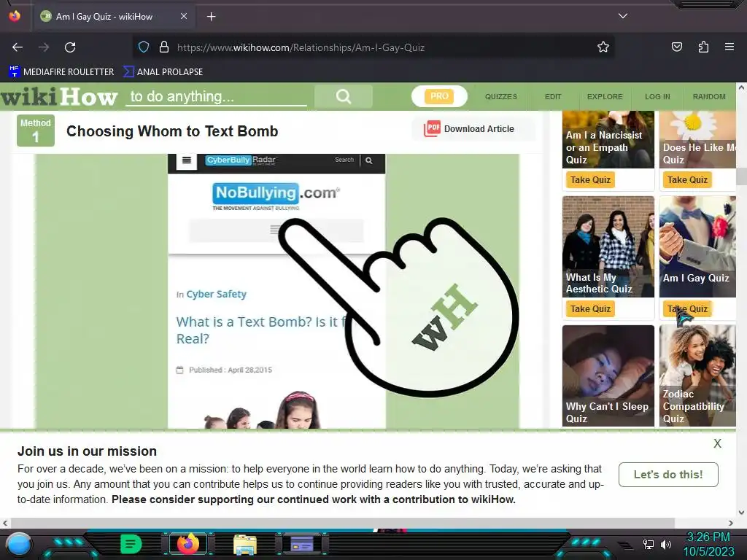
Task: Click LOG IN in the header
Action: [x=657, y=97]
